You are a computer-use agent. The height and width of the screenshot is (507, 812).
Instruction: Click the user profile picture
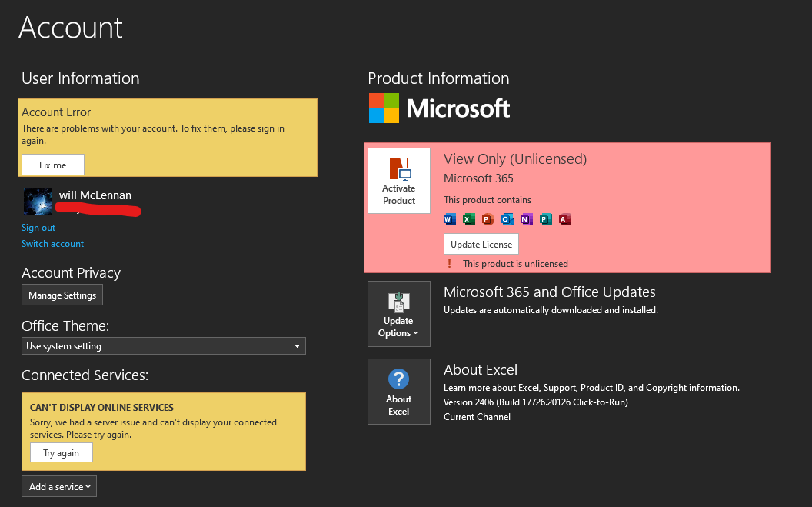point(38,202)
